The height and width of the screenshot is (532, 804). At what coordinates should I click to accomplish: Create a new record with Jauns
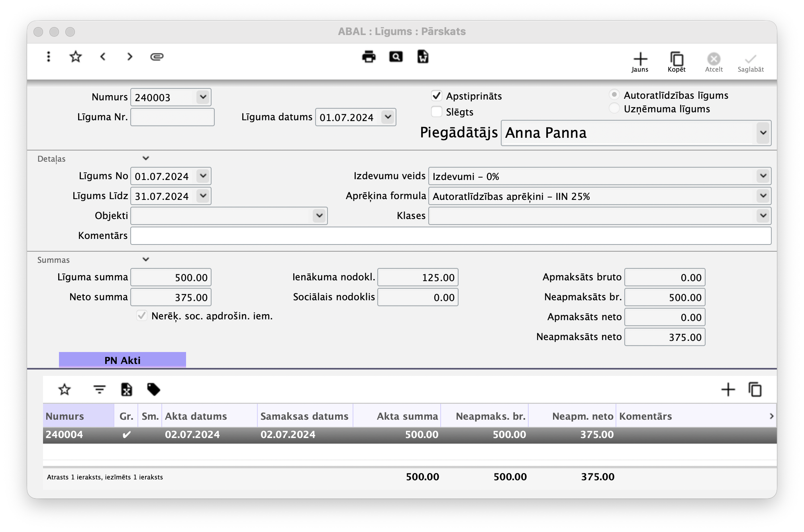point(640,62)
